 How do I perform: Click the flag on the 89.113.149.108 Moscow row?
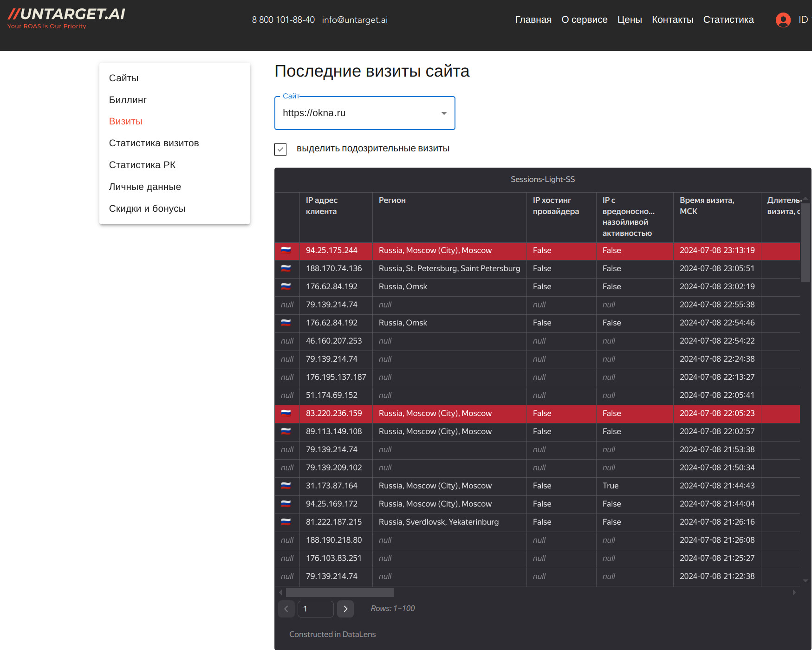pyautogui.click(x=287, y=431)
